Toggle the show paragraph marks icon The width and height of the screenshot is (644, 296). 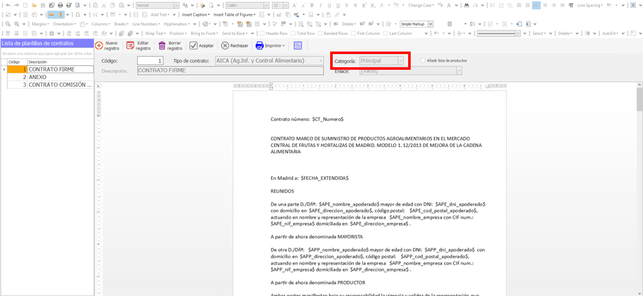pyautogui.click(x=570, y=5)
